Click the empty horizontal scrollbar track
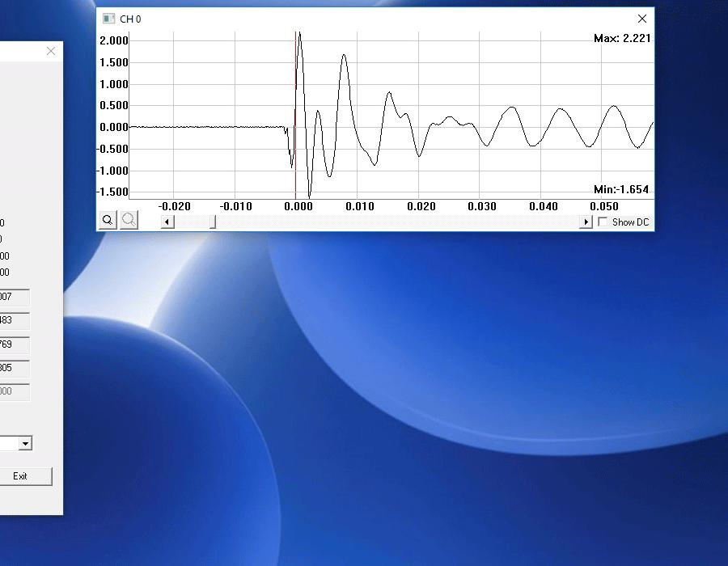This screenshot has width=728, height=566. (x=396, y=222)
